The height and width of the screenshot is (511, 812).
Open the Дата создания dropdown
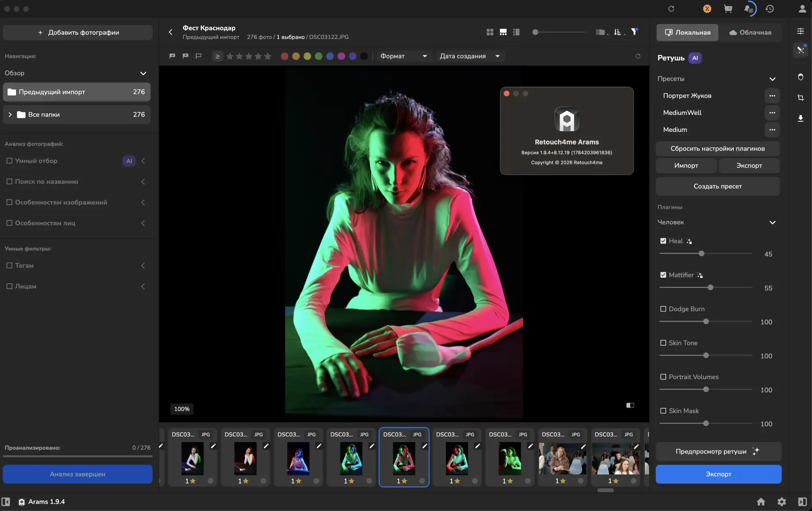pos(470,56)
